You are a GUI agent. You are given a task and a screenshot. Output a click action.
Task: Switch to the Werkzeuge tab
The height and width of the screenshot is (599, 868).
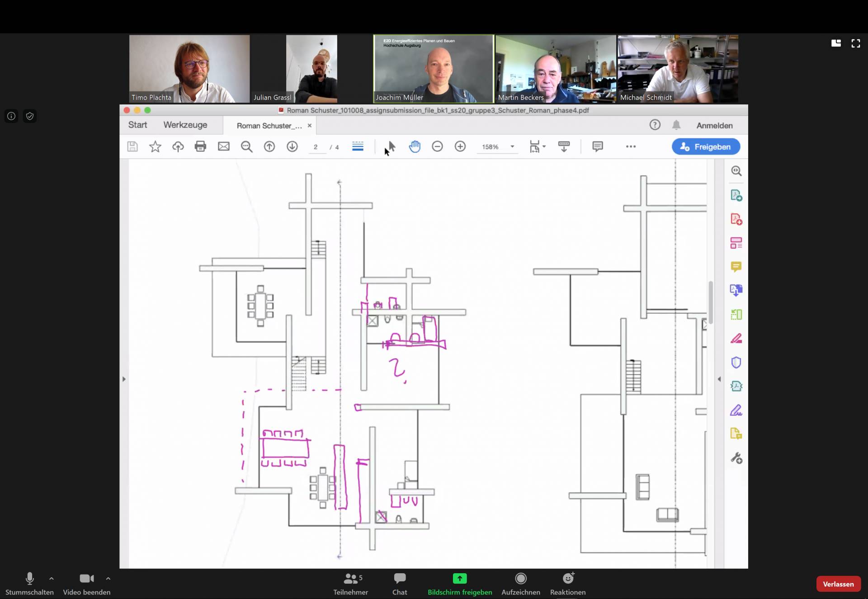pyautogui.click(x=185, y=125)
